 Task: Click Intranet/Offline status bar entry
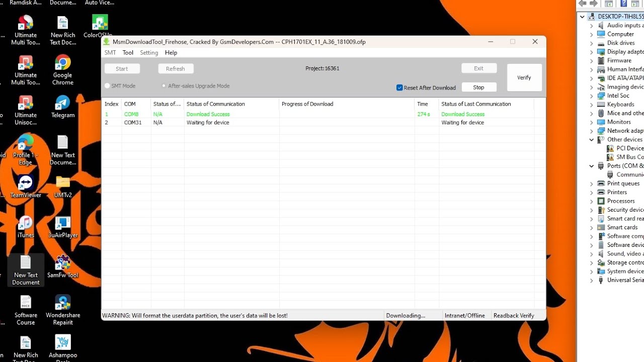pos(465,316)
